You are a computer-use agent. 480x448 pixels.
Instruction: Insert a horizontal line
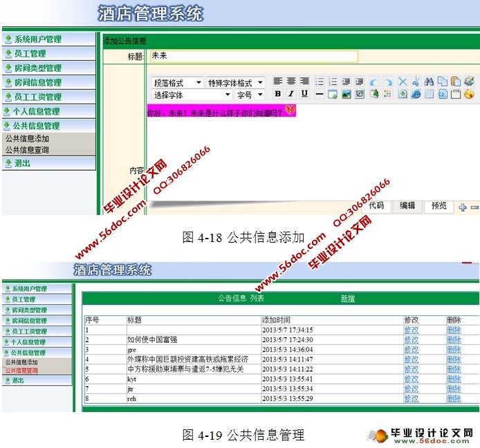tap(320, 94)
